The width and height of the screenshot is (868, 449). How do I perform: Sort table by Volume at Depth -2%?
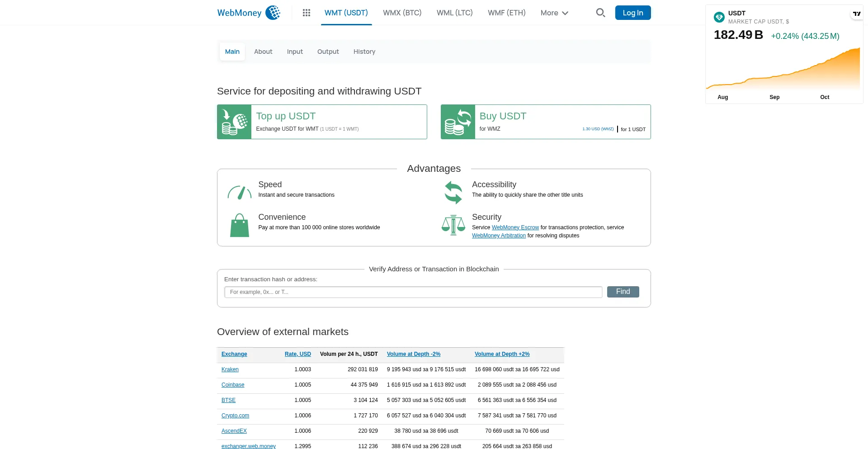coord(413,354)
